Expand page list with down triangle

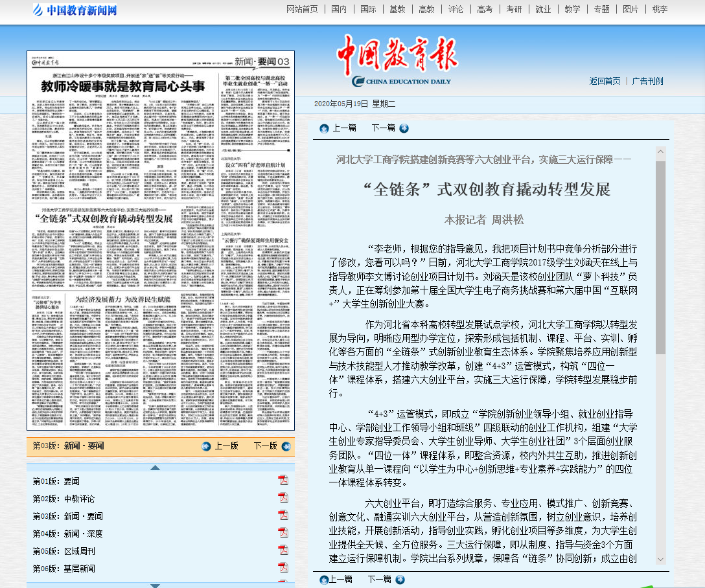(x=155, y=585)
